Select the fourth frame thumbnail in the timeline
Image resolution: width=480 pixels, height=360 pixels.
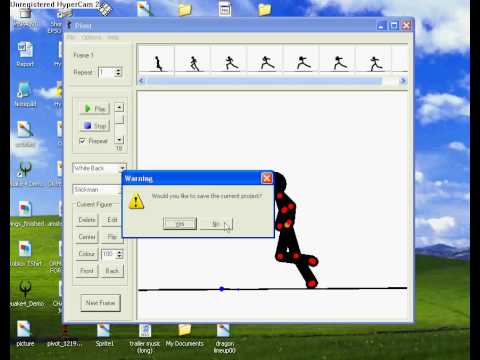point(266,59)
